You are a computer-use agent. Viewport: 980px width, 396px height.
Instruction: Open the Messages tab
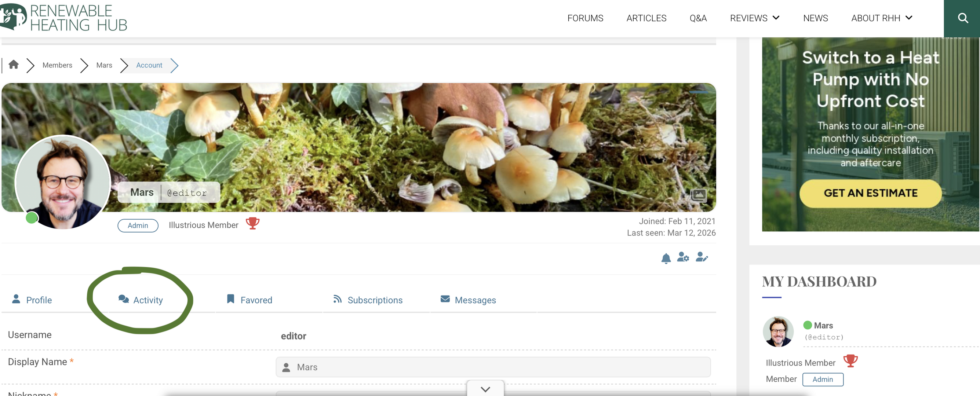click(468, 300)
